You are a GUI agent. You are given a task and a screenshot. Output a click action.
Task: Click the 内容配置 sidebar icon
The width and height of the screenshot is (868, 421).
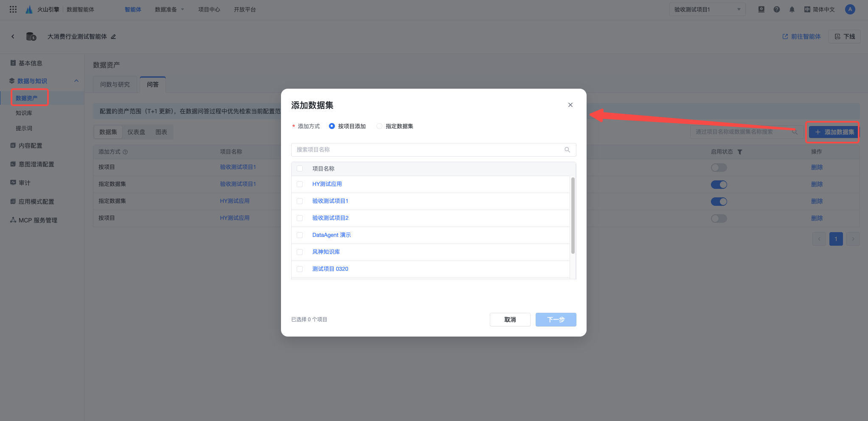(x=13, y=145)
